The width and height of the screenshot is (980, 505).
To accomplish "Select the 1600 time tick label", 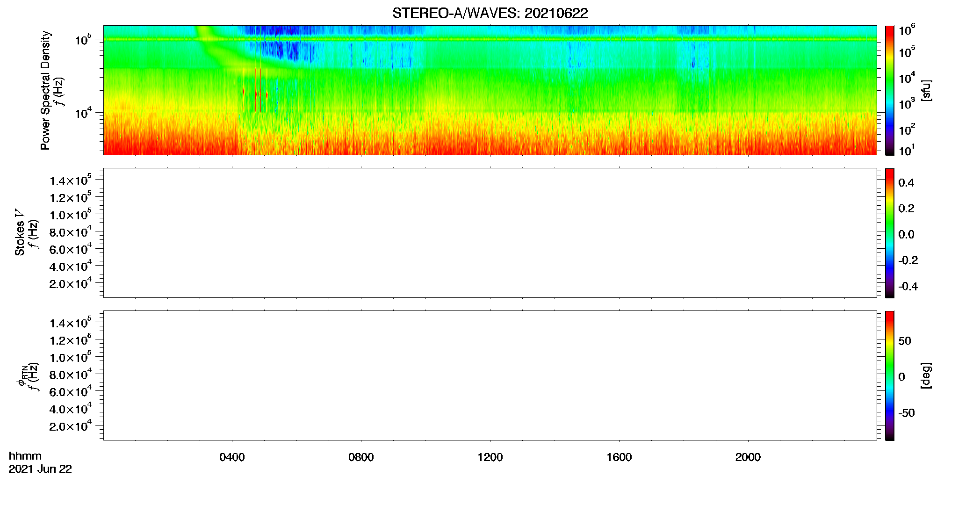I will [x=619, y=457].
